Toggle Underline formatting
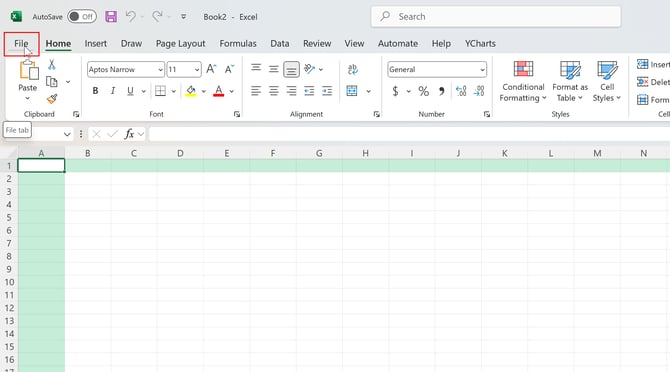 pyautogui.click(x=130, y=91)
